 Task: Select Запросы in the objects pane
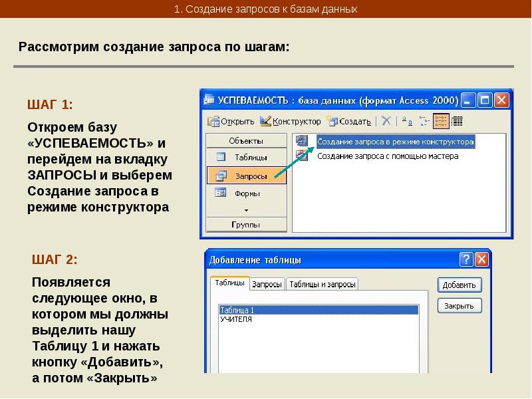(247, 176)
